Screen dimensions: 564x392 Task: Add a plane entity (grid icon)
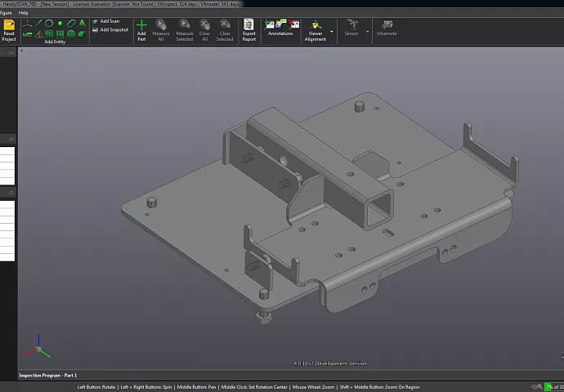coord(49,34)
